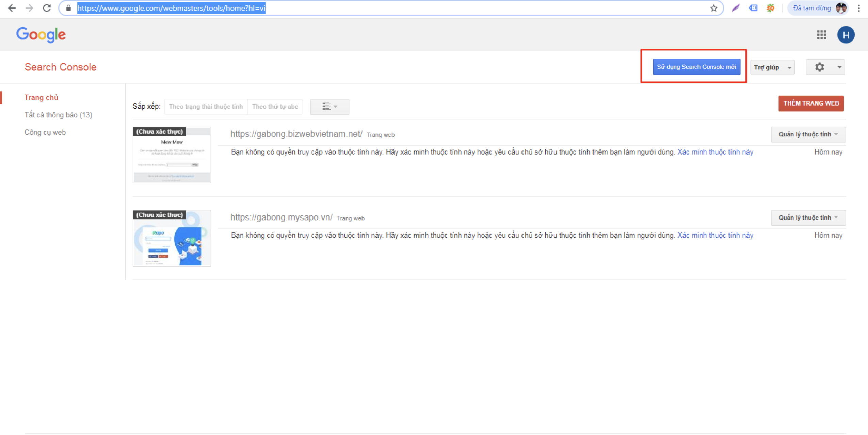The width and height of the screenshot is (868, 435).
Task: Open the settings gear dropdown
Action: pyautogui.click(x=825, y=67)
